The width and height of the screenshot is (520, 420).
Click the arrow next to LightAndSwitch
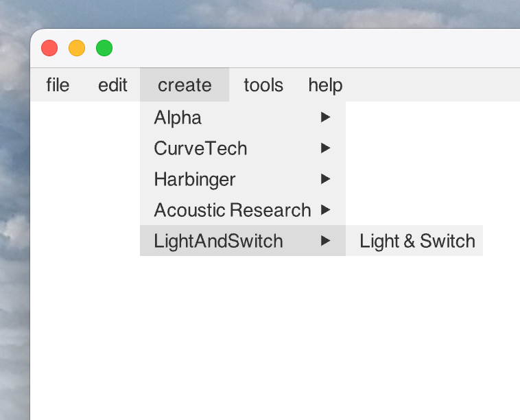(326, 241)
